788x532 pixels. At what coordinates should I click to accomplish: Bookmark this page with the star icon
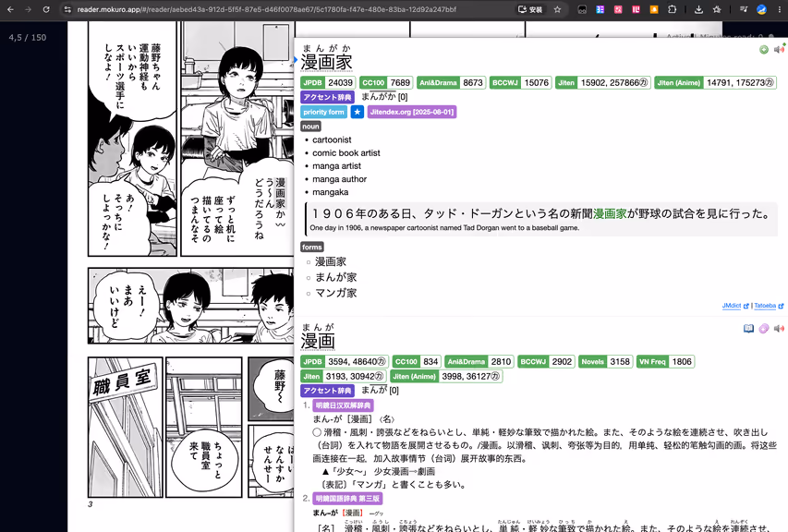(x=557, y=9)
